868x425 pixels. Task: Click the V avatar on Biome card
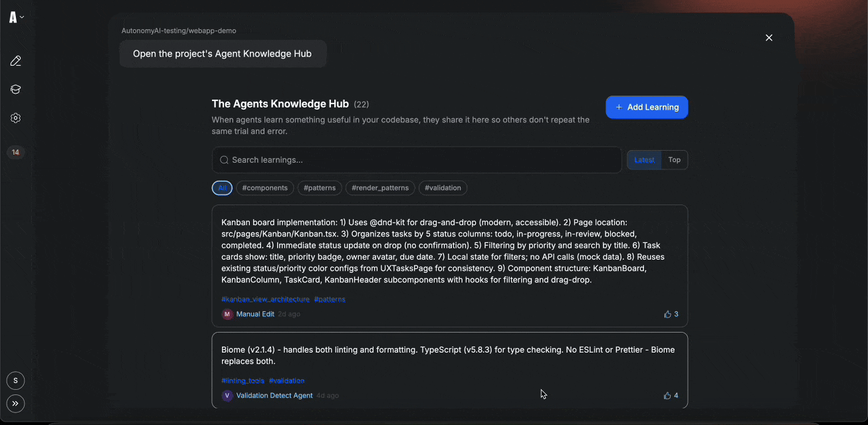[x=227, y=396]
